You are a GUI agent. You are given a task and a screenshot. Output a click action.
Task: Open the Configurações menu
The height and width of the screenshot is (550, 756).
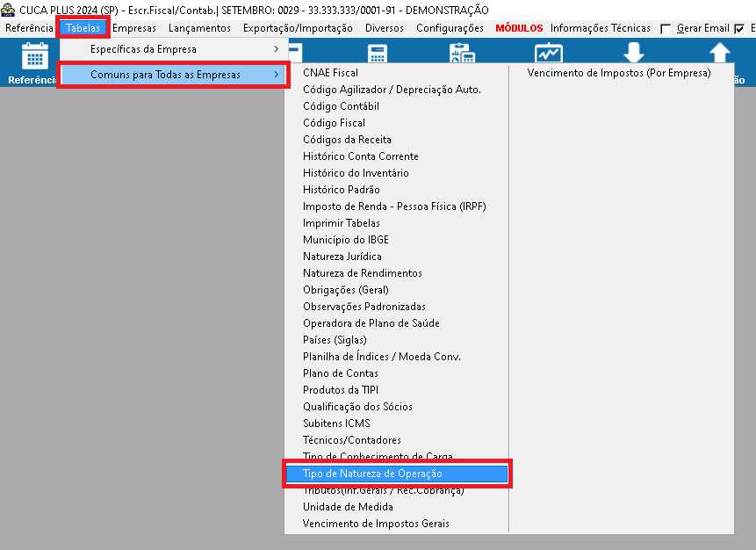pos(450,28)
